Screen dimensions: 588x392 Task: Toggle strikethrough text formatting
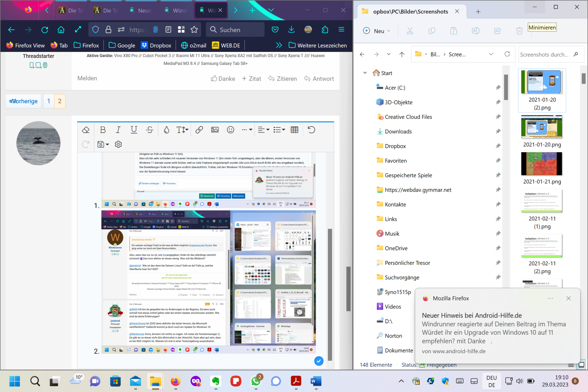click(149, 130)
